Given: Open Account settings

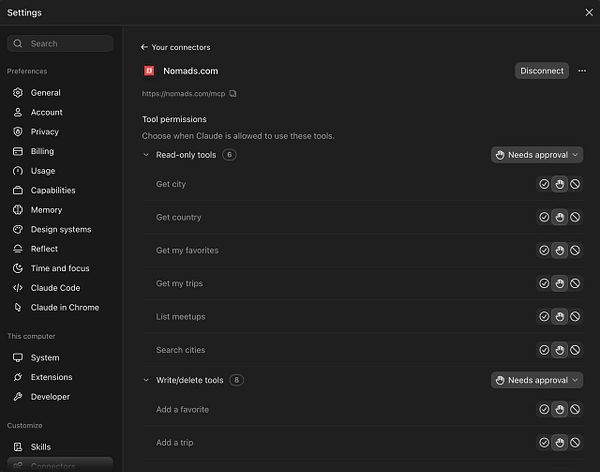Looking at the screenshot, I should point(60,112).
